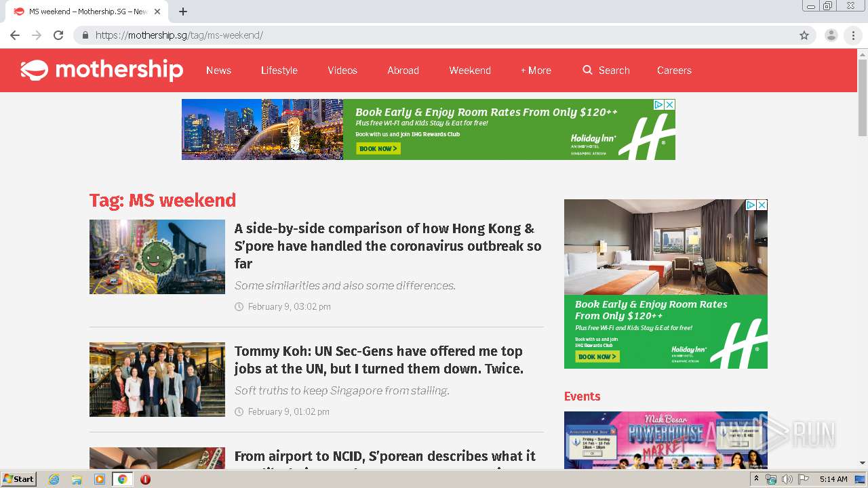Image resolution: width=868 pixels, height=488 pixels.
Task: Click the Events heading in sidebar
Action: coord(582,396)
